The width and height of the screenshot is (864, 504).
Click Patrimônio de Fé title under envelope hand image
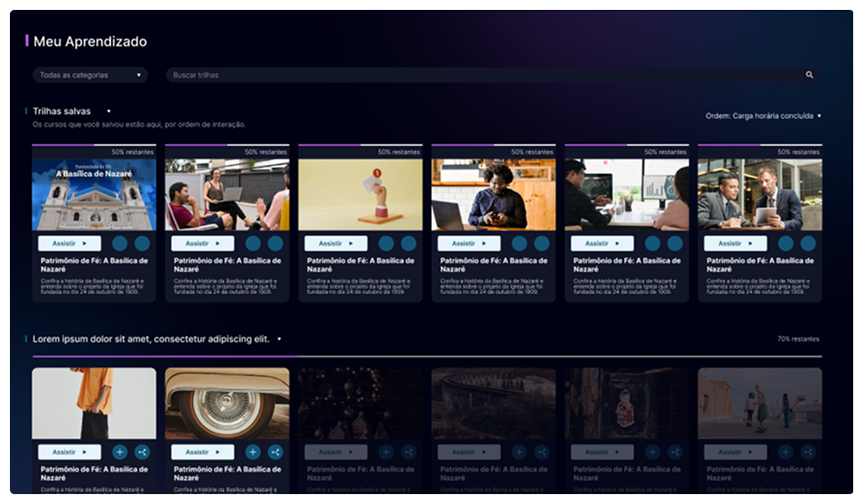(361, 265)
